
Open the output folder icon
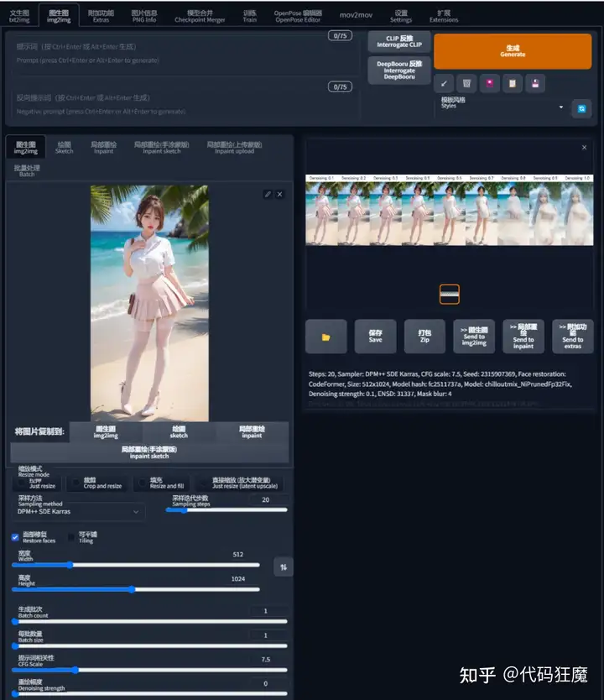click(326, 337)
